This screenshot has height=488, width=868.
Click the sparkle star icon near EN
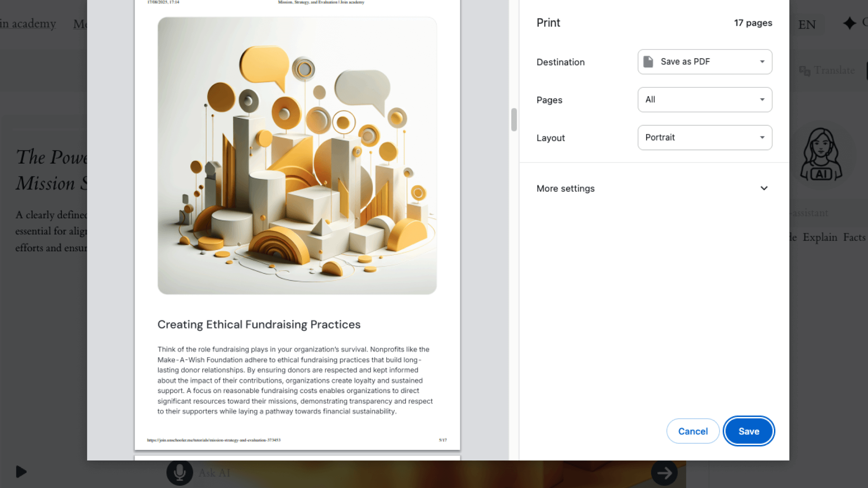(849, 23)
